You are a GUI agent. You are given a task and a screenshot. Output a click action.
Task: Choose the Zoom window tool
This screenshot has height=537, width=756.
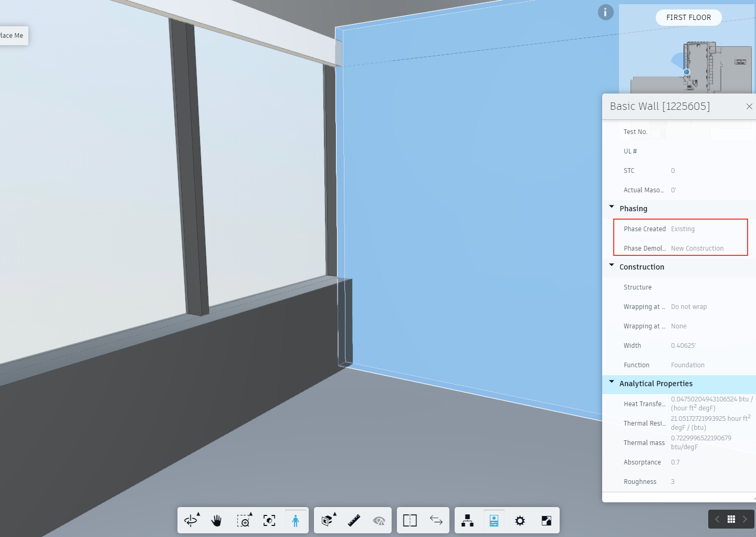pos(244,520)
